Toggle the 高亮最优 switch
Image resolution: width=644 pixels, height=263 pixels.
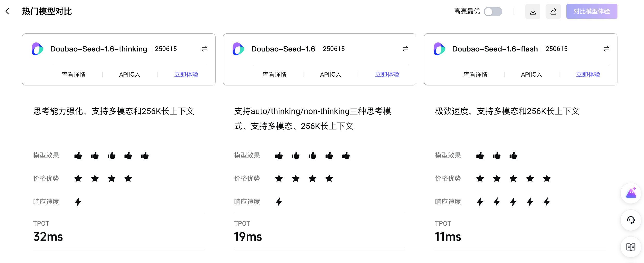point(493,11)
